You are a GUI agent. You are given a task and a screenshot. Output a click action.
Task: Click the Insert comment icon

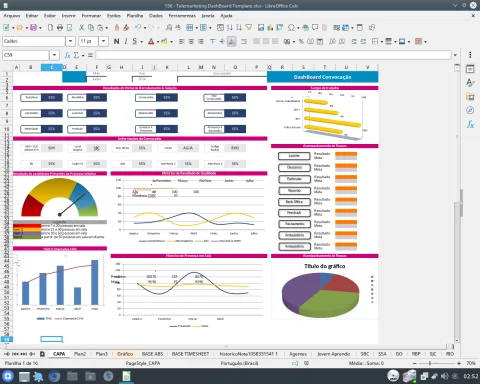click(315, 28)
